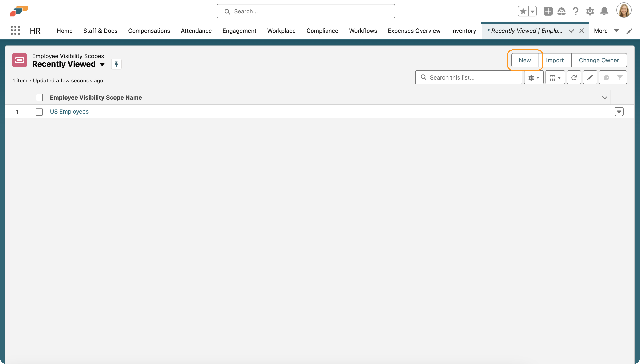Open the Notifications bell

(604, 11)
